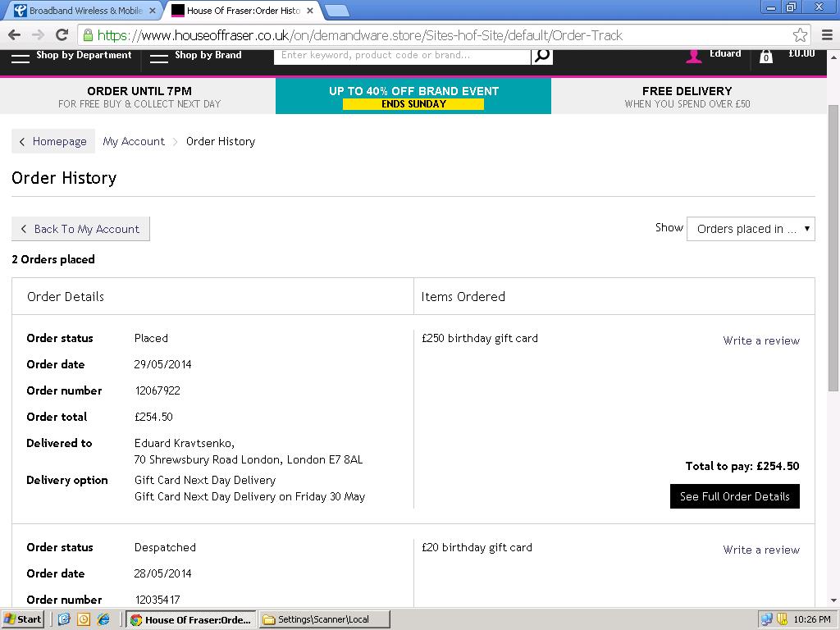Click the pink user account icon
This screenshot has width=840, height=630.
pos(694,56)
